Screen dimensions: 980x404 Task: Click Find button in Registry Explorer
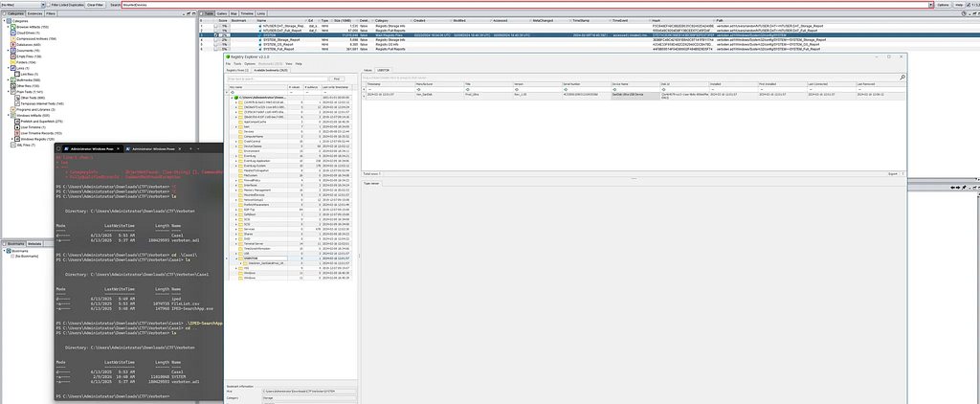tap(336, 79)
